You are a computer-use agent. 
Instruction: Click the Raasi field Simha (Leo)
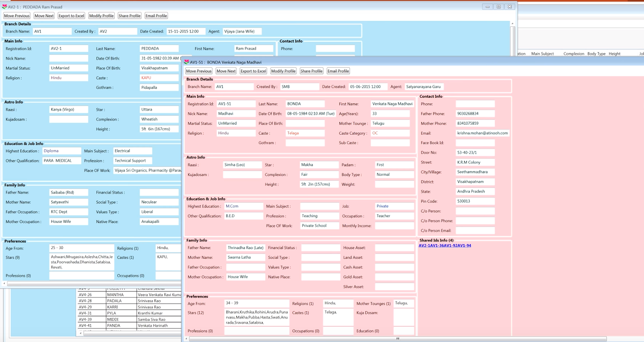[x=242, y=165]
